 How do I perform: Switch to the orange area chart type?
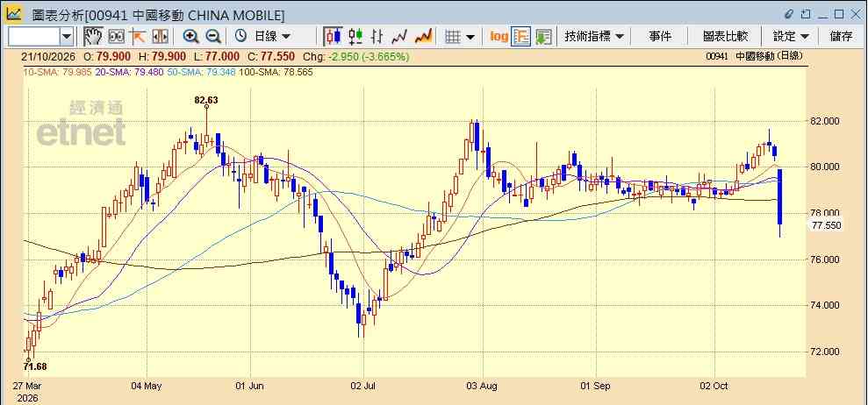423,37
